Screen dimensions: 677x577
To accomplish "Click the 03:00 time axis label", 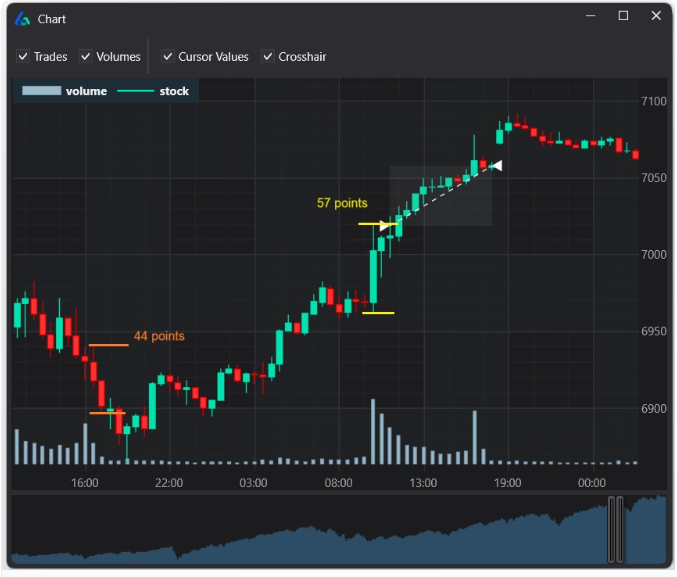I will tap(253, 483).
